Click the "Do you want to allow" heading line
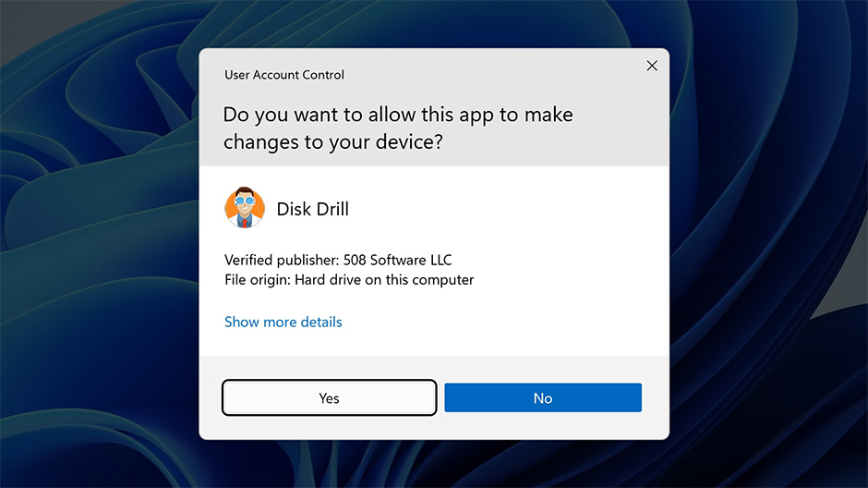The width and height of the screenshot is (868, 488). tap(397, 116)
